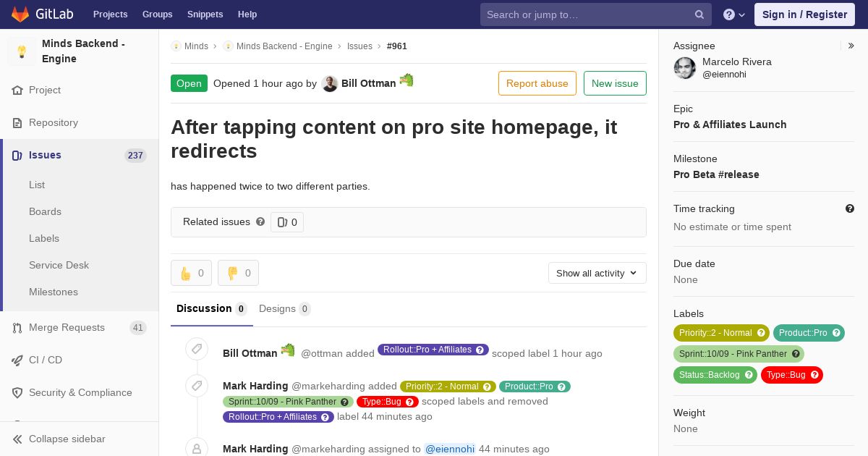
Task: Click the @eiennohi mention in activity
Action: pyautogui.click(x=450, y=449)
